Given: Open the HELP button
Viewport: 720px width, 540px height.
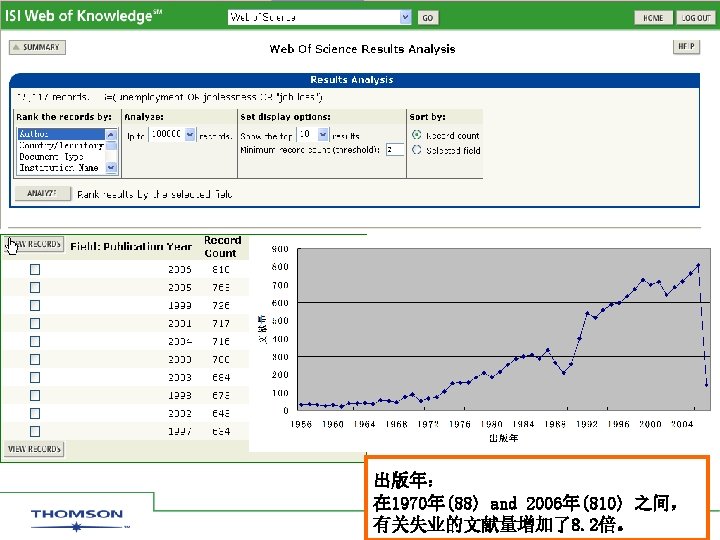Looking at the screenshot, I should point(686,46).
